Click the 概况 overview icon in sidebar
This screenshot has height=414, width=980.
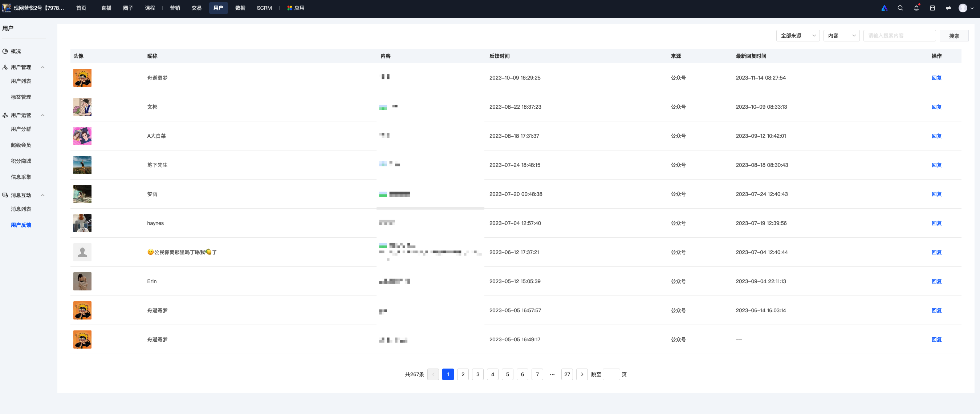(x=5, y=51)
